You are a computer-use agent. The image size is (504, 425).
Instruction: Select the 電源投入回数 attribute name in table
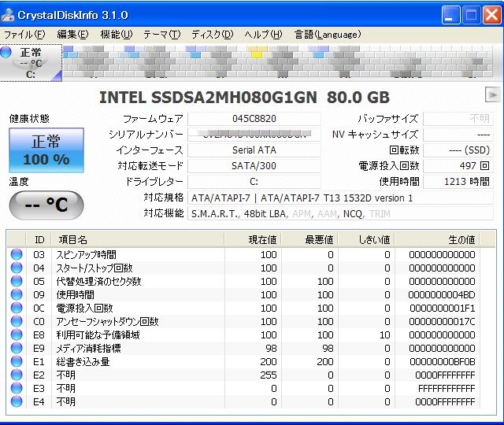click(84, 308)
